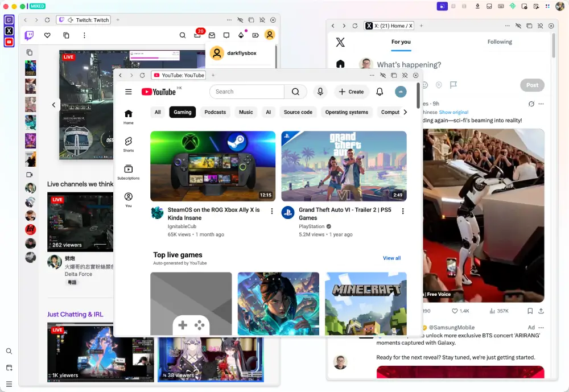The height and width of the screenshot is (392, 569).
Task: Bookmark the X robot post
Action: pos(530,311)
